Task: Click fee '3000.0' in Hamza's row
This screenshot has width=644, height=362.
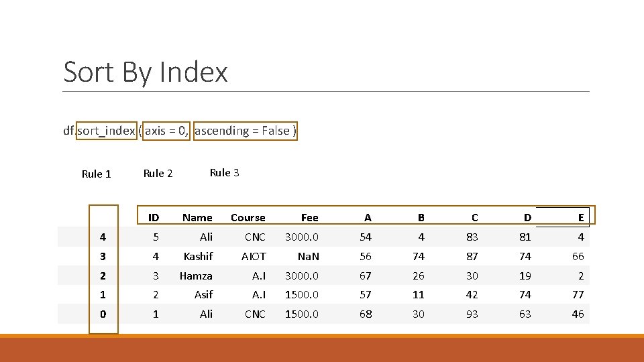Action: tap(302, 276)
